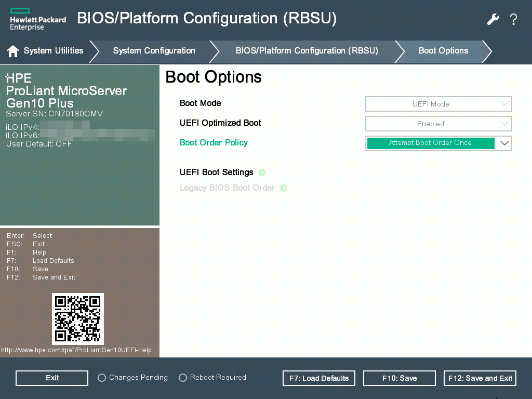Click the Server SN: CN70180CMV text
The height and width of the screenshot is (399, 532).
54,114
